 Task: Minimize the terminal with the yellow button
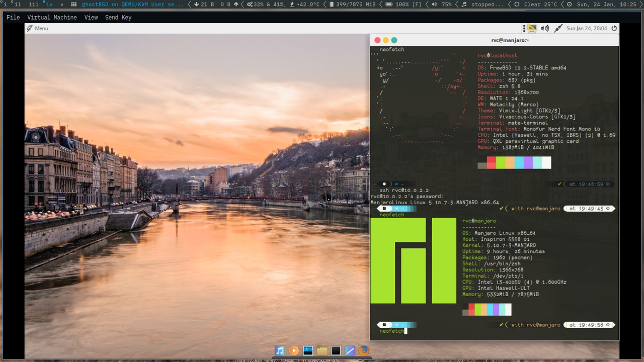[x=386, y=40]
